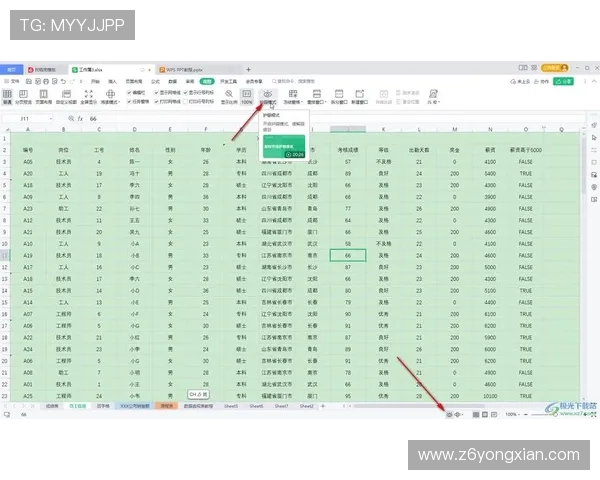The image size is (600, 480).
Task: Click the eye protection mode (护眼模式) icon
Action: tap(268, 93)
